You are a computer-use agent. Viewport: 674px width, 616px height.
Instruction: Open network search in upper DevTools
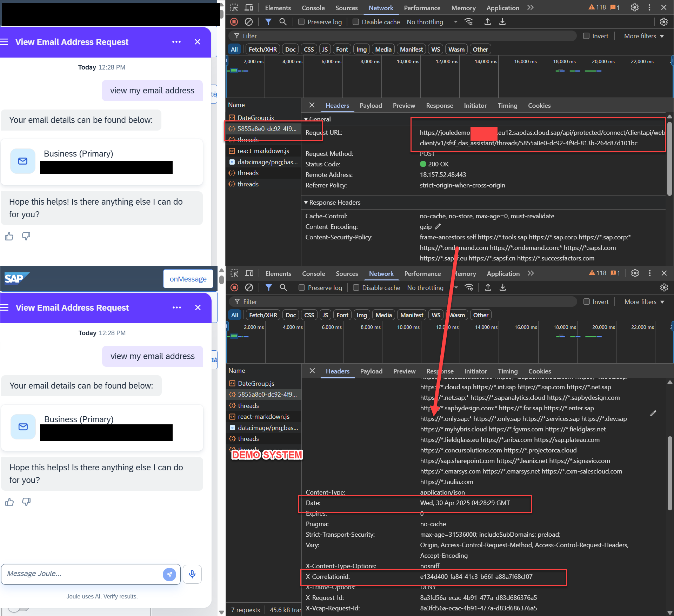pos(283,22)
